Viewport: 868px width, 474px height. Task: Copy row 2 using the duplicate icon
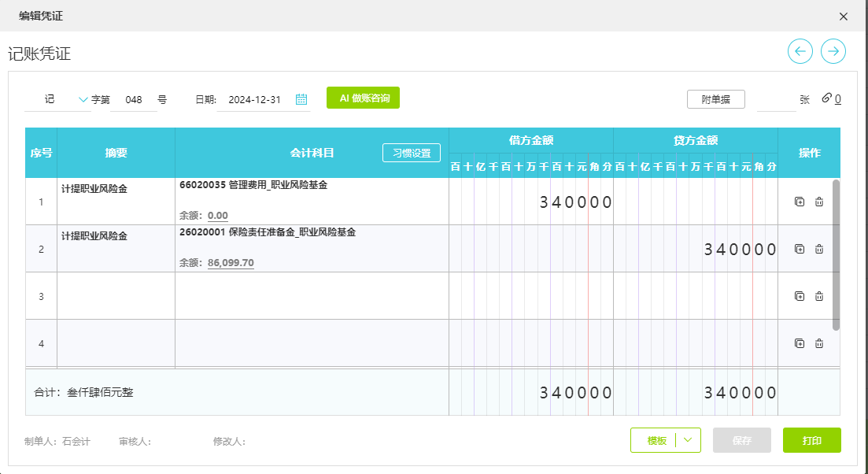[x=800, y=249]
